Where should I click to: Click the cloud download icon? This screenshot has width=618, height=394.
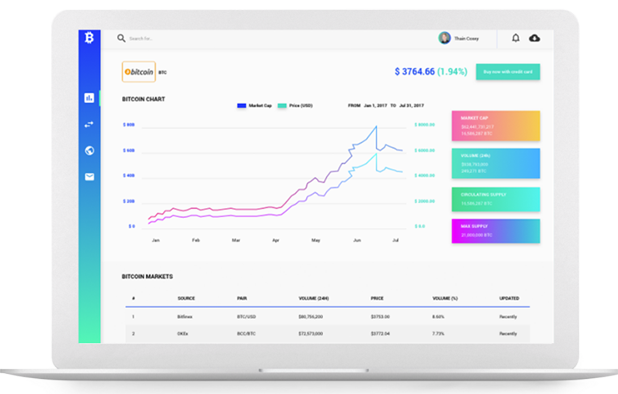[x=534, y=38]
